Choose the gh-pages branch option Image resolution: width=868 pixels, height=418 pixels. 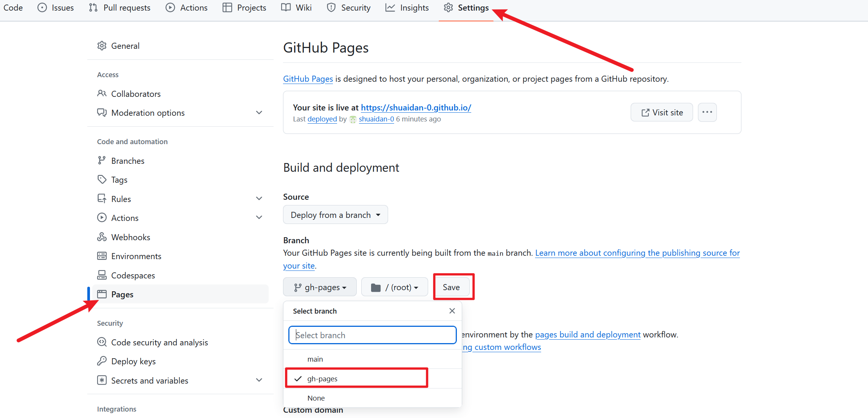[x=372, y=379]
